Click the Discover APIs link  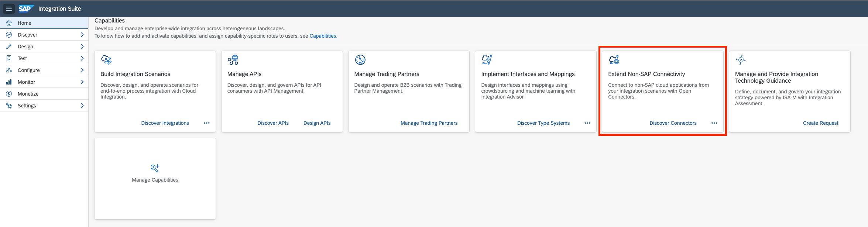(273, 123)
